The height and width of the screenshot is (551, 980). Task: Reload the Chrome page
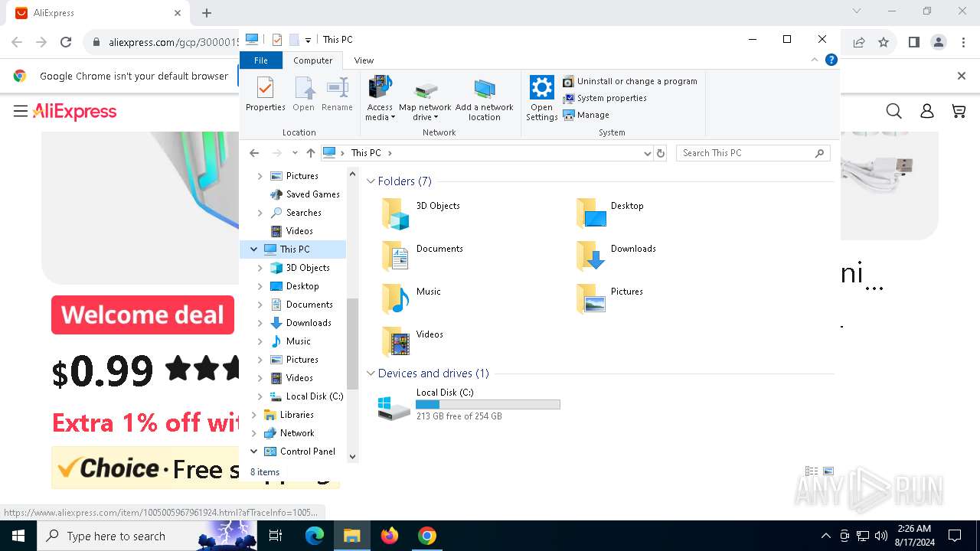(66, 43)
